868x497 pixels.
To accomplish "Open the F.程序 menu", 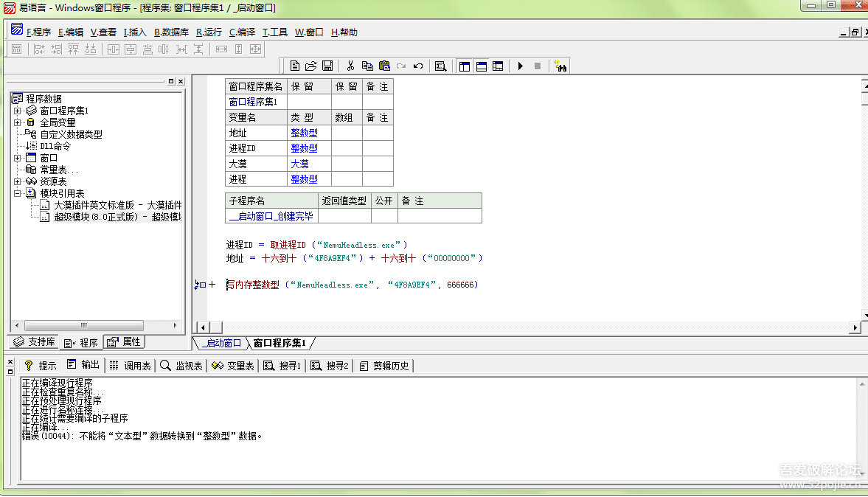I will pos(39,32).
